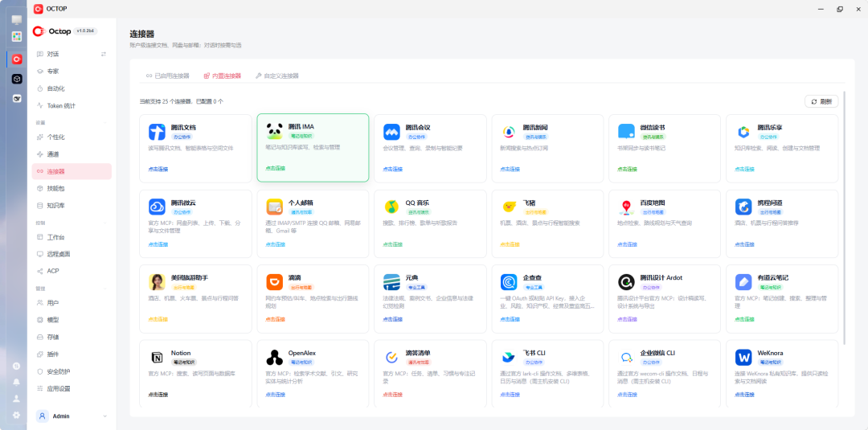
Task: Select the 有道云笔记 connector icon
Action: click(x=743, y=282)
